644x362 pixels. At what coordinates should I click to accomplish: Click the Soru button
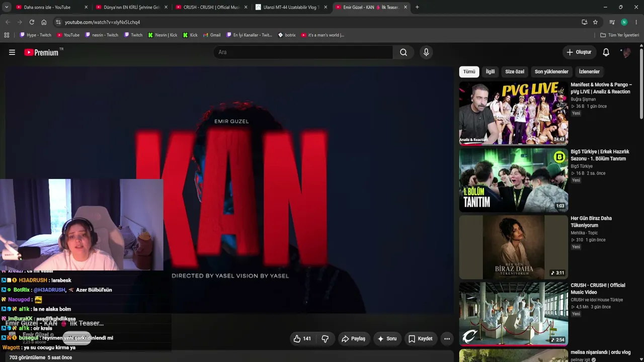point(387,339)
